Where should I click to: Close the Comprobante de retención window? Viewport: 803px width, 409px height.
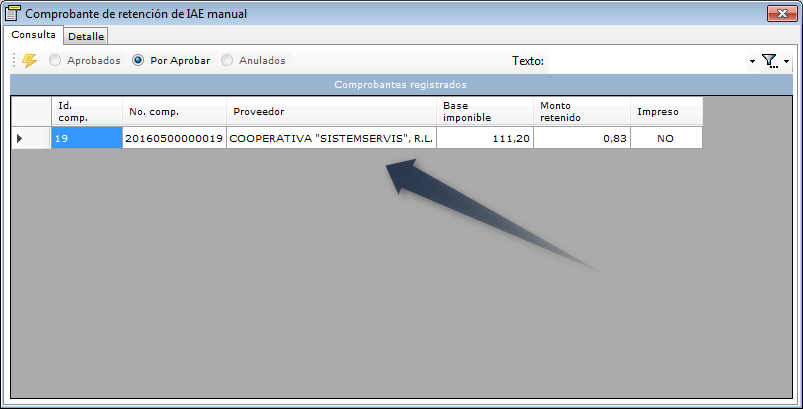tap(782, 14)
